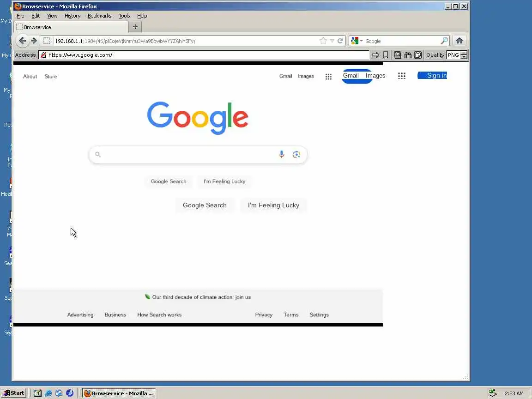Click the small Images link
532x399 pixels.
306,76
